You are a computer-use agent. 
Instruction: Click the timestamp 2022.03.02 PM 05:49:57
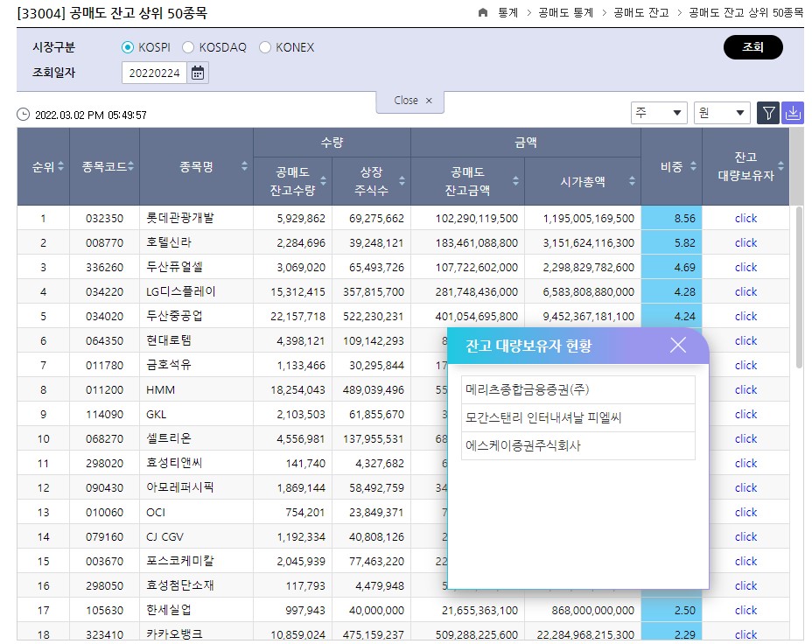[91, 115]
